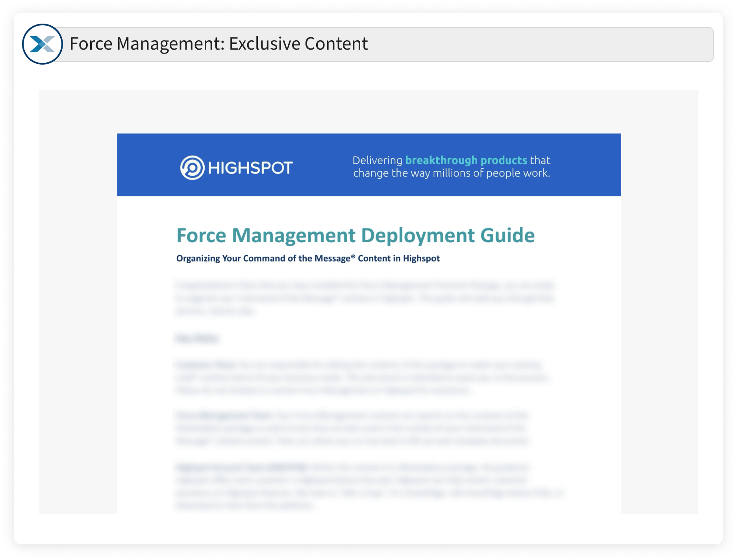Click the Highspot circular target logo

[192, 168]
